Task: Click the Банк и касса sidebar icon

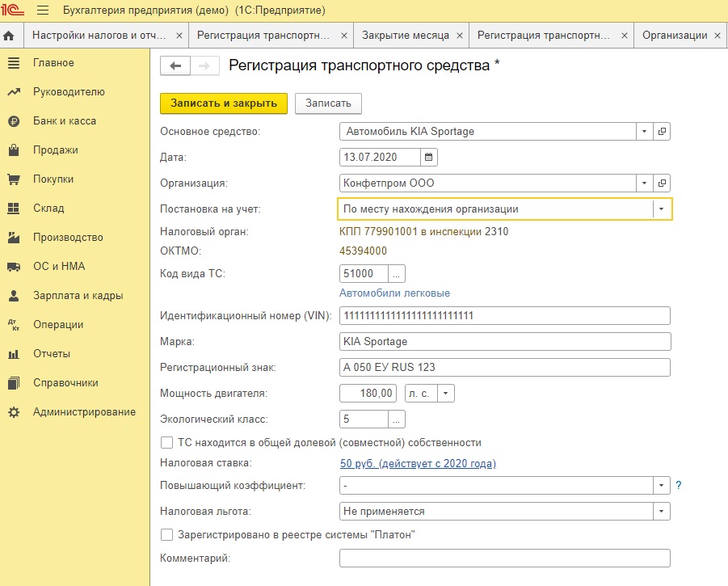Action: pos(14,121)
